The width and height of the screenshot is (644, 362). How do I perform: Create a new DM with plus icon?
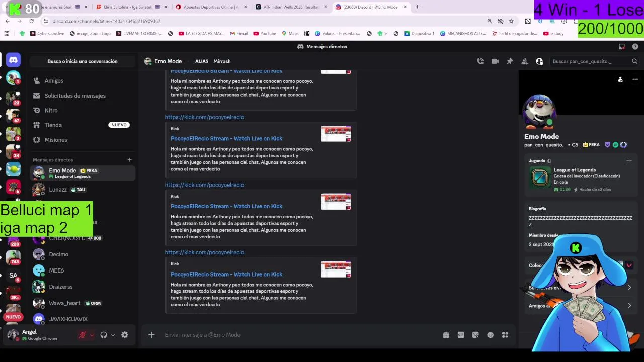(129, 160)
